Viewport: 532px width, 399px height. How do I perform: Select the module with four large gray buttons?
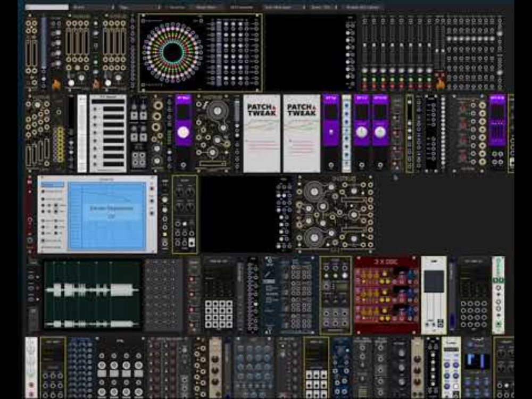[120, 368]
